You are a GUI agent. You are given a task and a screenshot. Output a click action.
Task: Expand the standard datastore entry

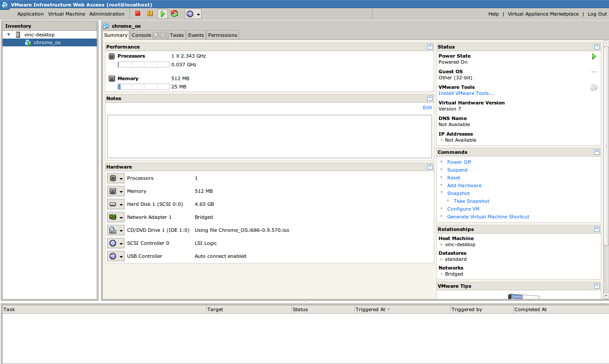[442, 259]
